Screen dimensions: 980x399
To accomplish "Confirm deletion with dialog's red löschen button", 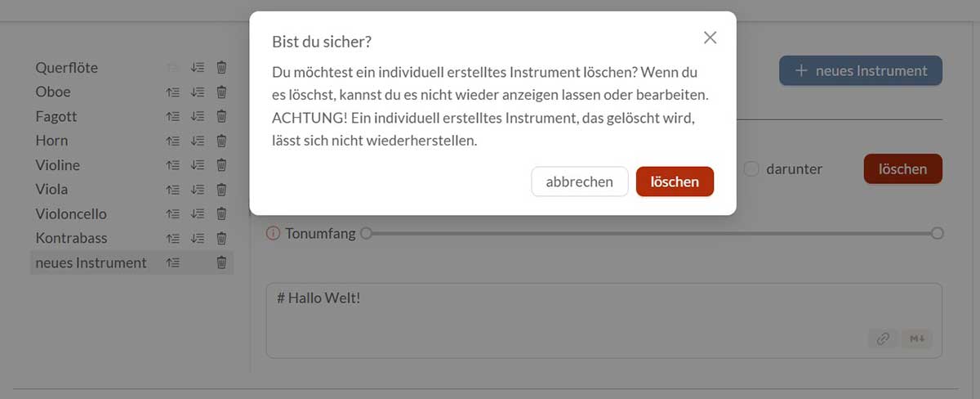I will point(675,182).
